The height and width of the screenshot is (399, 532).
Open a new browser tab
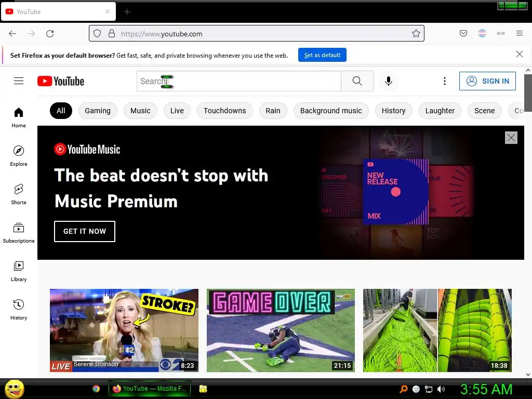tap(127, 12)
